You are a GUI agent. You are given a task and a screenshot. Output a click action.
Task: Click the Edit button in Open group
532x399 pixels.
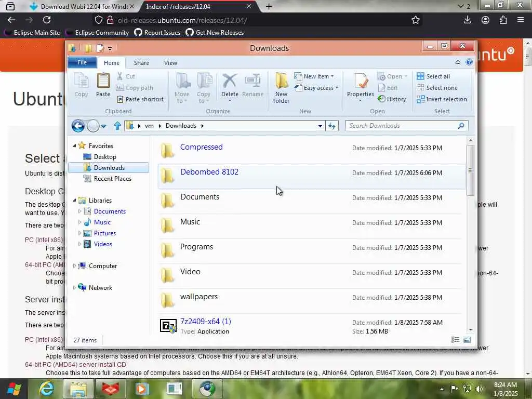(388, 88)
